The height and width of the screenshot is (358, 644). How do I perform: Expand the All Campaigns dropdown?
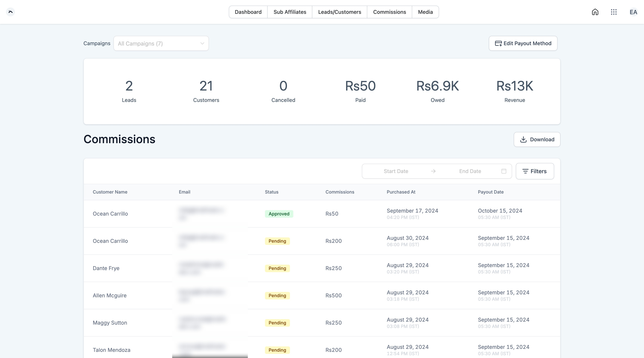161,43
